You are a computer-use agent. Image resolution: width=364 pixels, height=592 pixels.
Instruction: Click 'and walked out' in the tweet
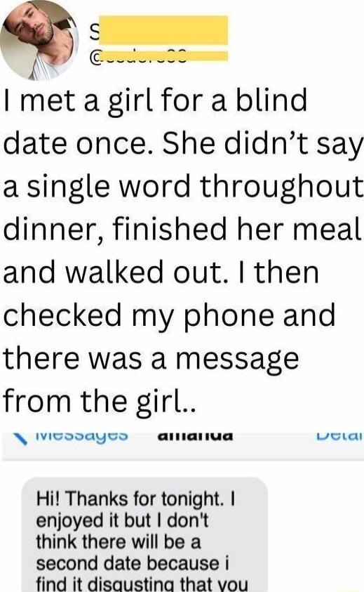tap(117, 272)
